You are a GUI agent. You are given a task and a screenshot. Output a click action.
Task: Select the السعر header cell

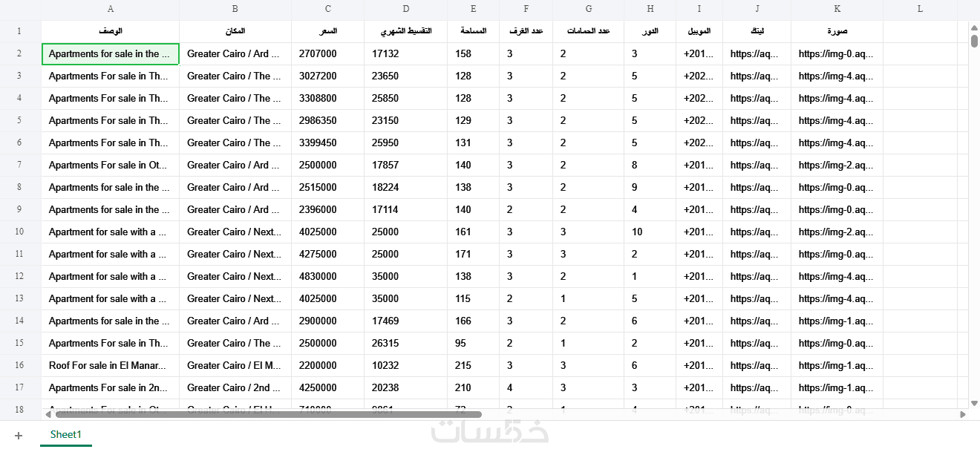[328, 31]
